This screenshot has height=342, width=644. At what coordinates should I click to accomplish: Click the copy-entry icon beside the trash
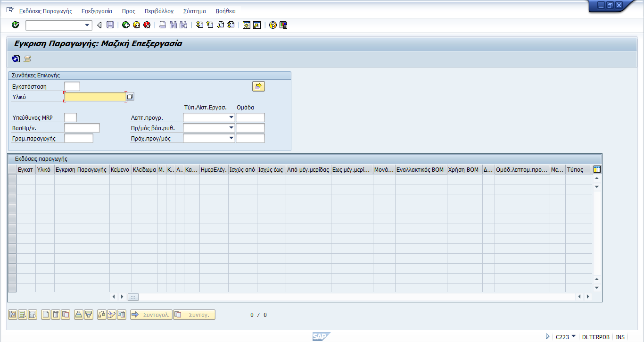point(66,315)
